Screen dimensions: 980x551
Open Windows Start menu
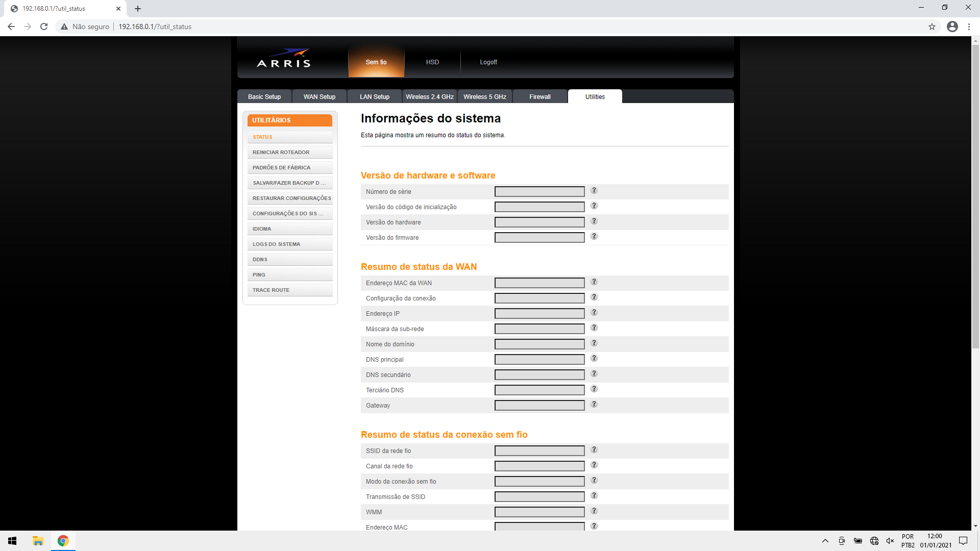pos(12,541)
